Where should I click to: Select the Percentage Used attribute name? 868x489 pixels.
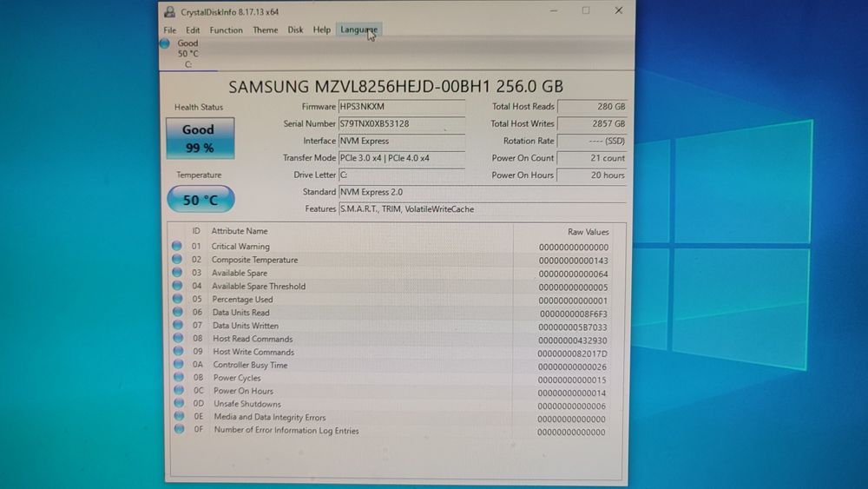pos(242,300)
